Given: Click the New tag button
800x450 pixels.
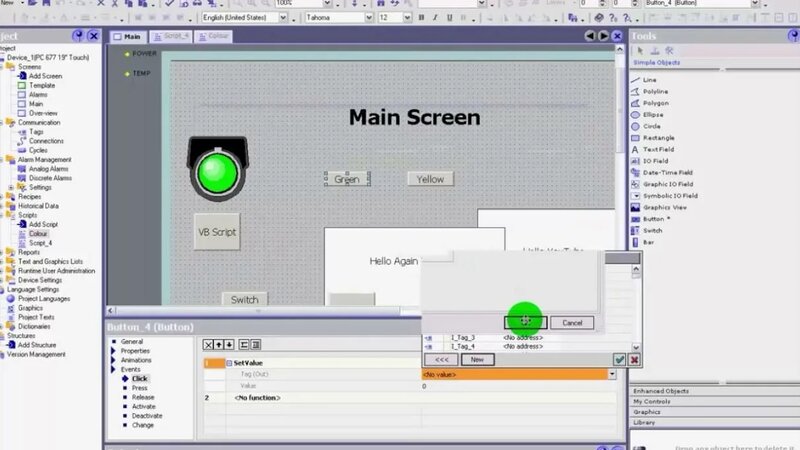Looking at the screenshot, I should [x=478, y=360].
